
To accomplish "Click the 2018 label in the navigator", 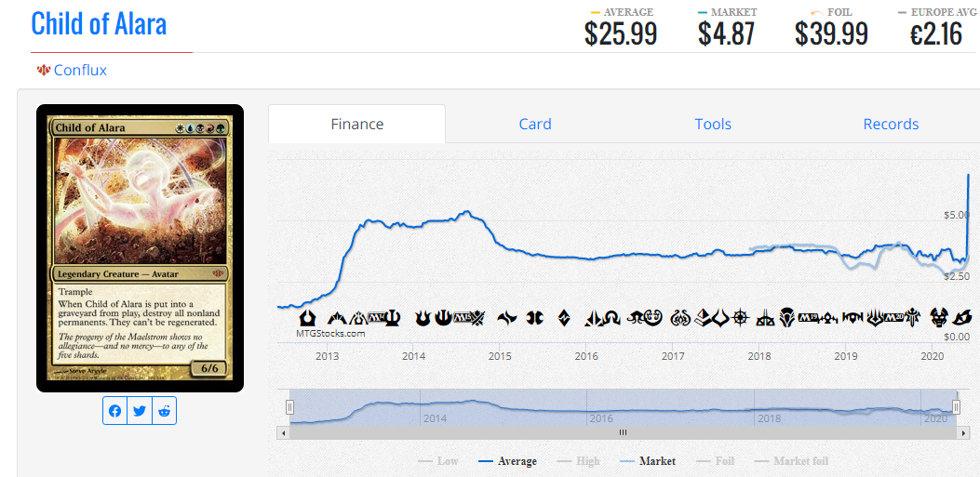I will coord(768,417).
